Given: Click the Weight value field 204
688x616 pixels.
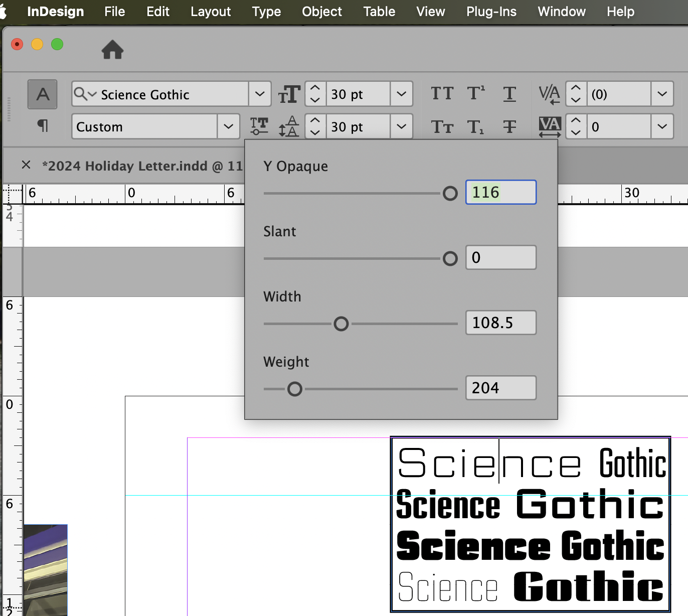Looking at the screenshot, I should (501, 388).
